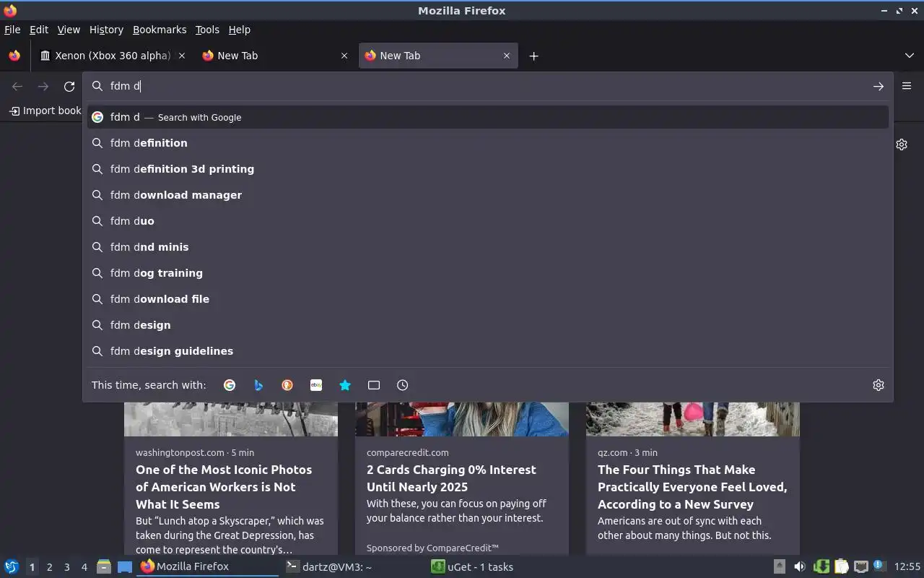Viewport: 924px width, 578px height.
Task: Click the Go arrow in the address bar
Action: 879,86
